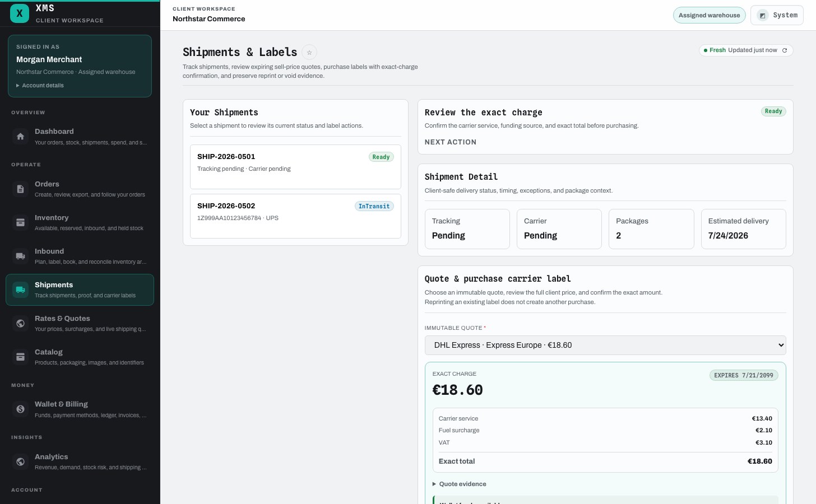The image size is (816, 504).
Task: Open the Immutable Quote dropdown
Action: pos(605,345)
